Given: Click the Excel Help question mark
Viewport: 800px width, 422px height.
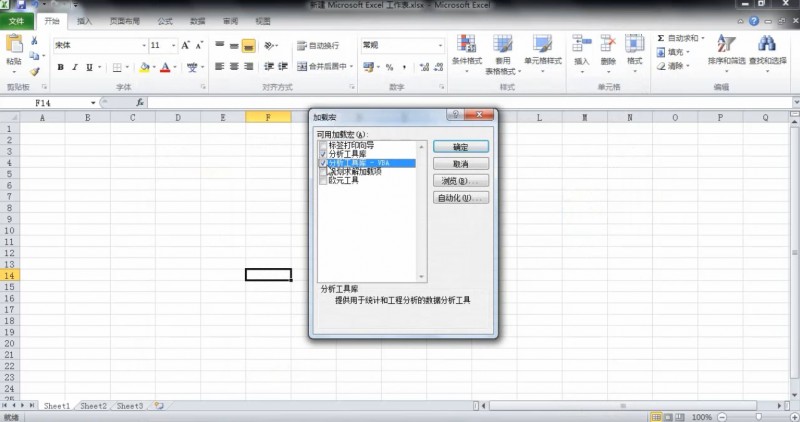Looking at the screenshot, I should [x=754, y=21].
